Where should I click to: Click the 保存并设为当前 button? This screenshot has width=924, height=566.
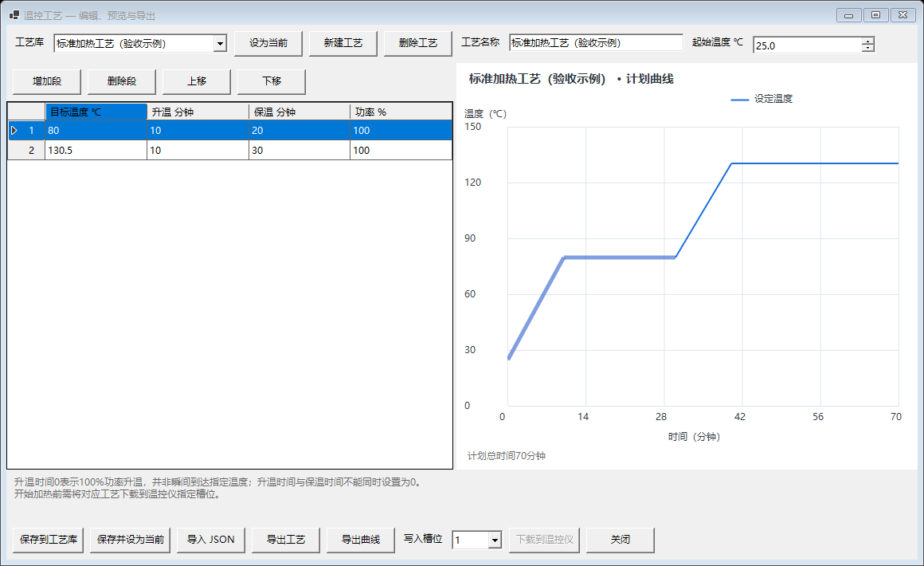pos(130,540)
